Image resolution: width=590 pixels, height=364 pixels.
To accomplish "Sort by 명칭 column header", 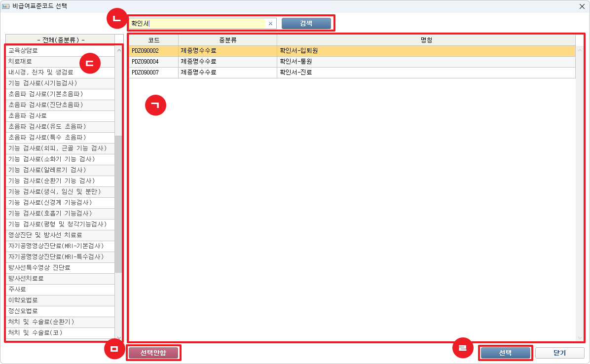I will pyautogui.click(x=426, y=40).
